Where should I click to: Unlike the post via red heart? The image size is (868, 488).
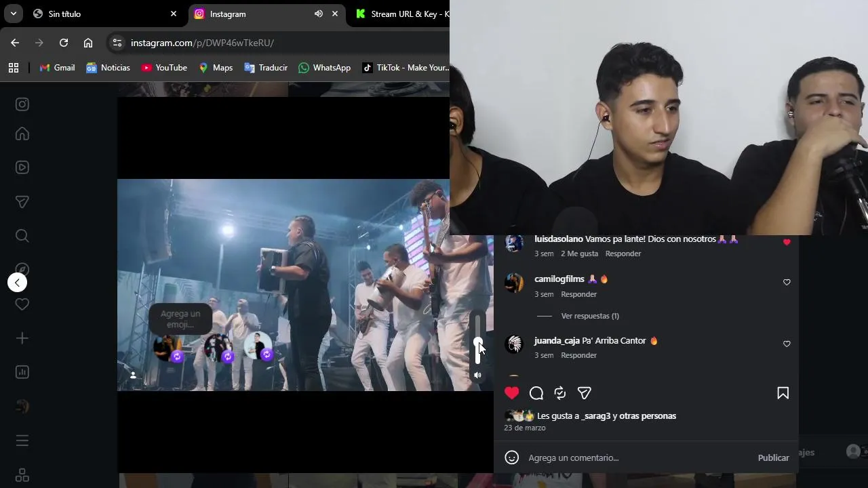tap(512, 393)
